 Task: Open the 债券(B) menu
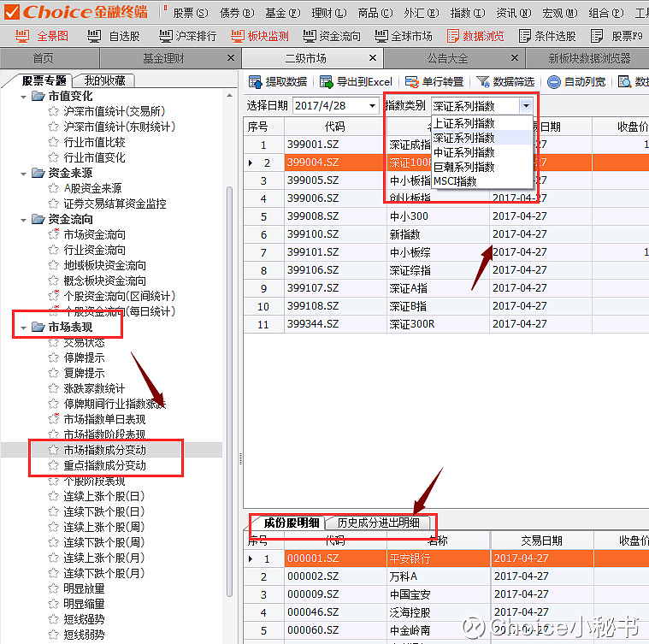click(237, 13)
